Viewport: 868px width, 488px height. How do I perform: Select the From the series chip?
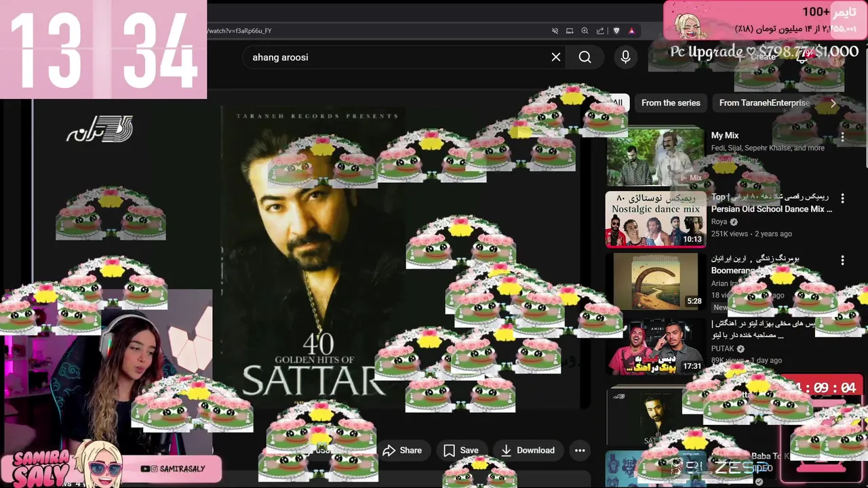pyautogui.click(x=671, y=103)
